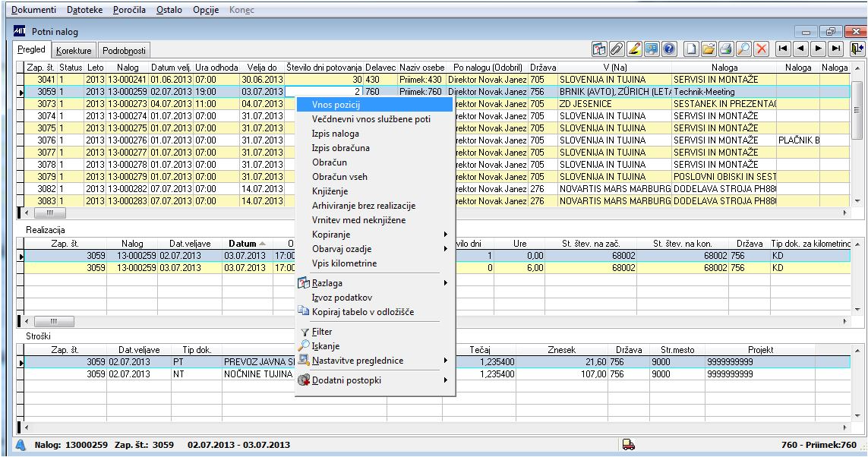Jump to first record with navigation arrow
Viewport: 868px width, 457px height.
click(782, 49)
